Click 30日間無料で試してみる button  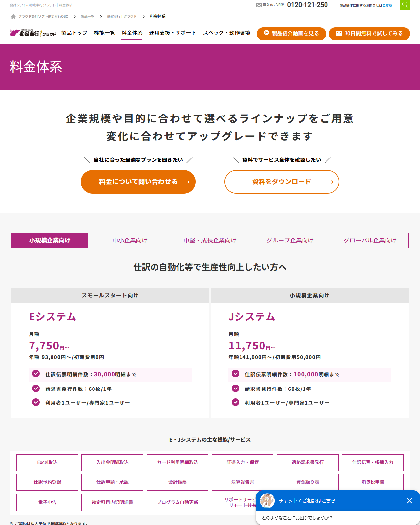coord(369,34)
